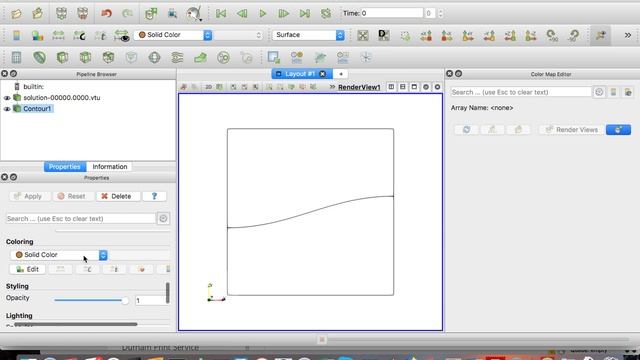The image size is (640, 360).
Task: Add a new layout tab with plus
Action: click(341, 74)
